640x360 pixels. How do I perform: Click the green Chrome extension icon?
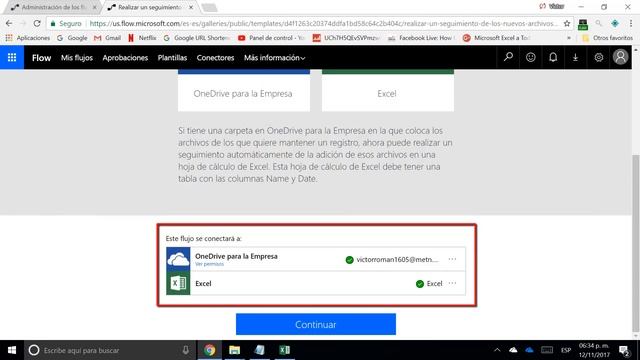(582, 24)
